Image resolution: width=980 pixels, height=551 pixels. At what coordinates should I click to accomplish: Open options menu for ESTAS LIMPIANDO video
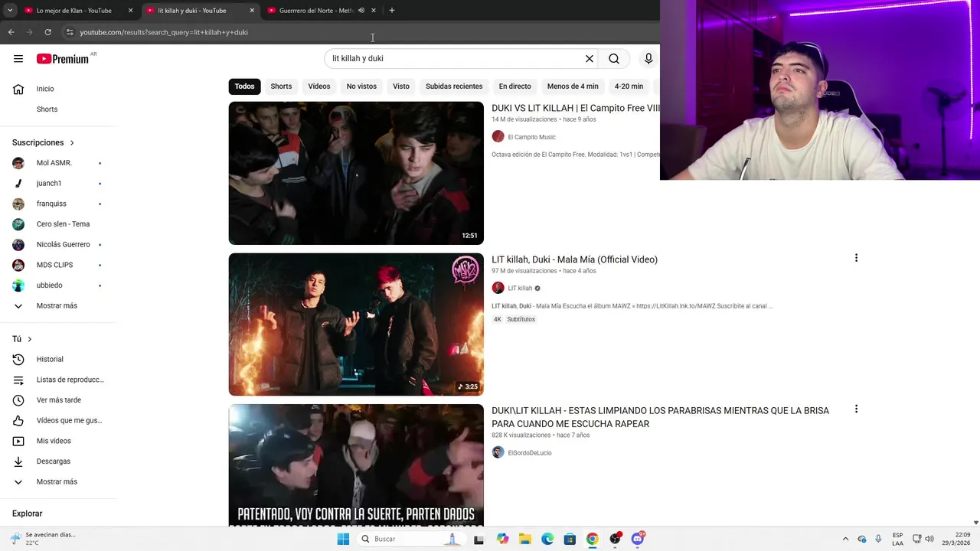[x=856, y=409]
